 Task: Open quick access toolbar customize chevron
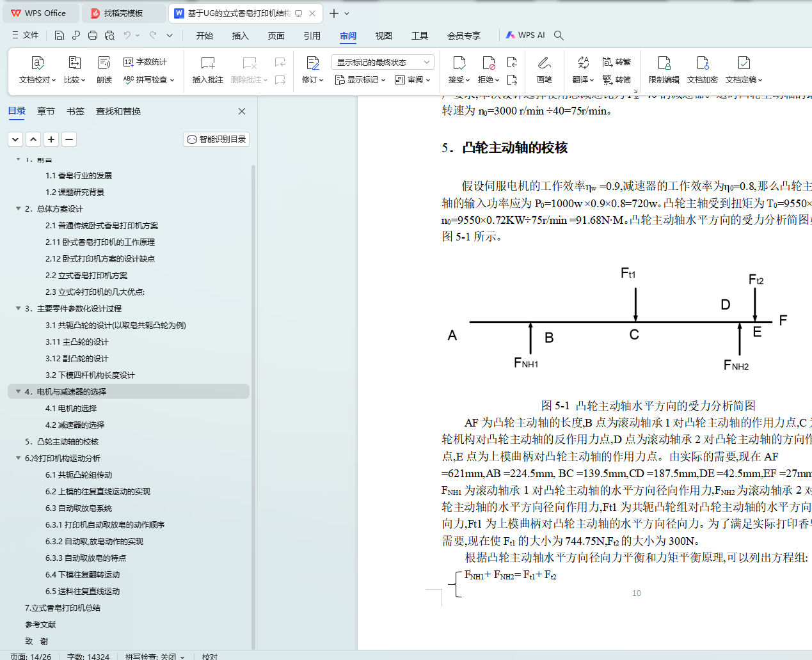(170, 35)
